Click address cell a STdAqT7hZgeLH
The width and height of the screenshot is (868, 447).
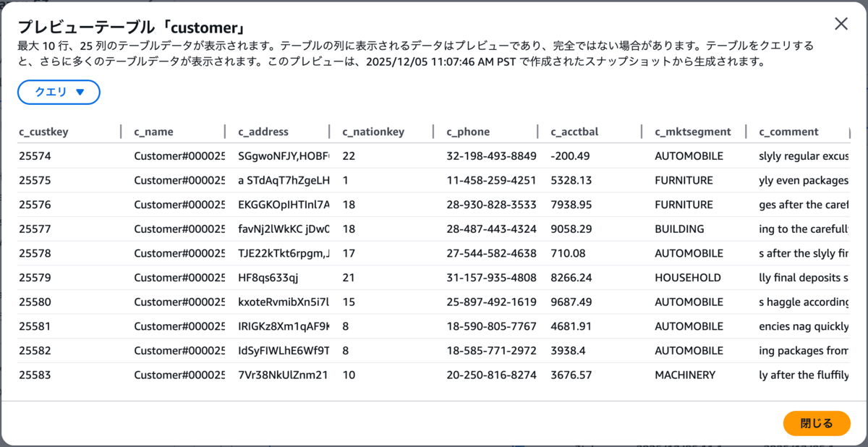click(284, 180)
